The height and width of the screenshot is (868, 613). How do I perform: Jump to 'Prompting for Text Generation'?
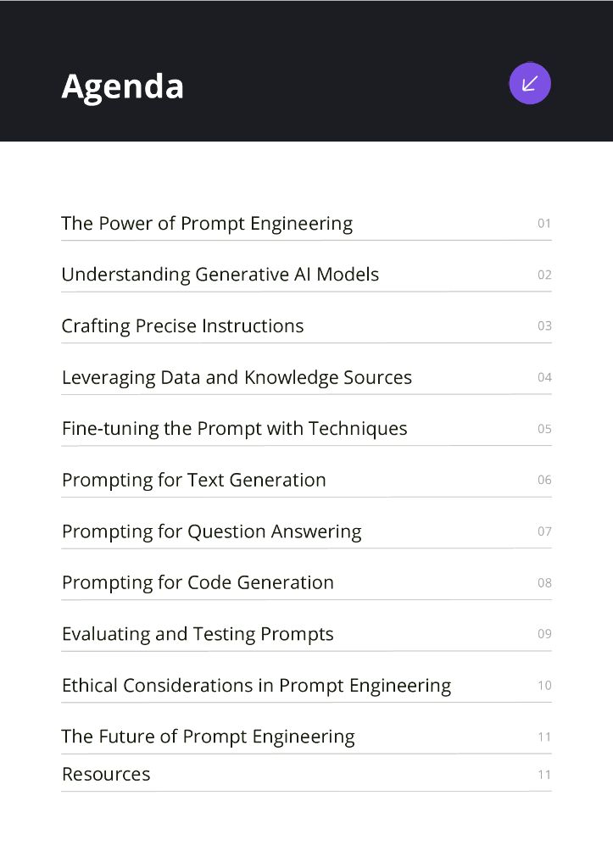[x=193, y=480]
